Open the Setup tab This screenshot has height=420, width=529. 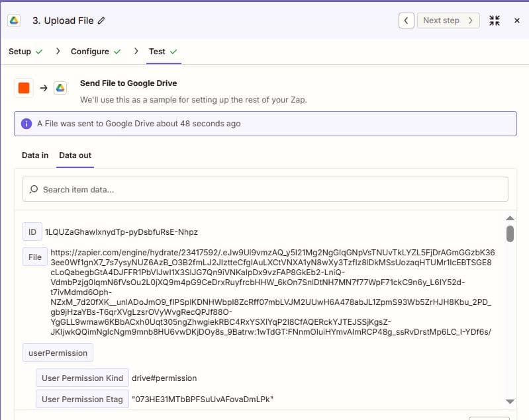[x=26, y=52]
